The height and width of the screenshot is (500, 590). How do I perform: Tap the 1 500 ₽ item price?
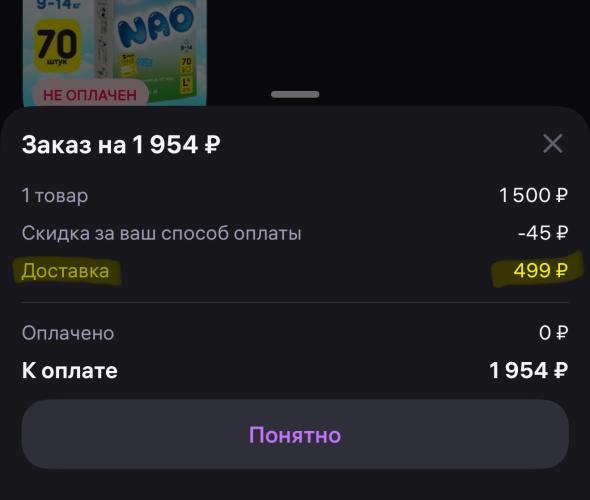533,195
